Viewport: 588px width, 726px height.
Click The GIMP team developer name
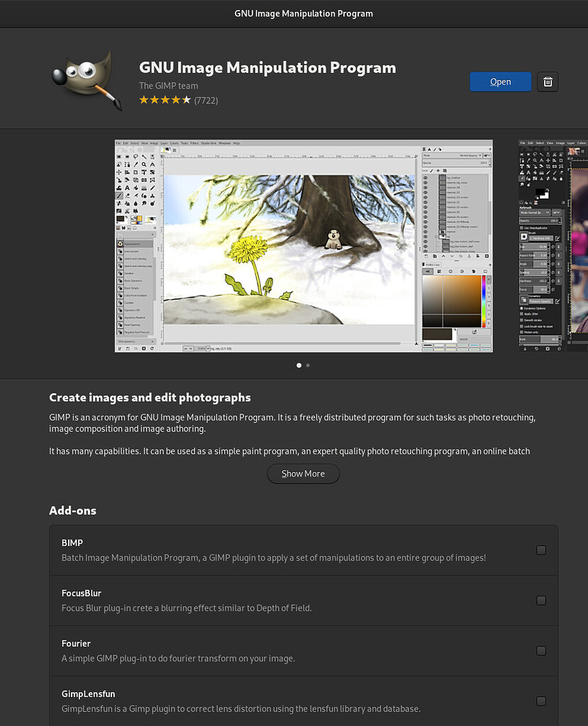pos(168,86)
